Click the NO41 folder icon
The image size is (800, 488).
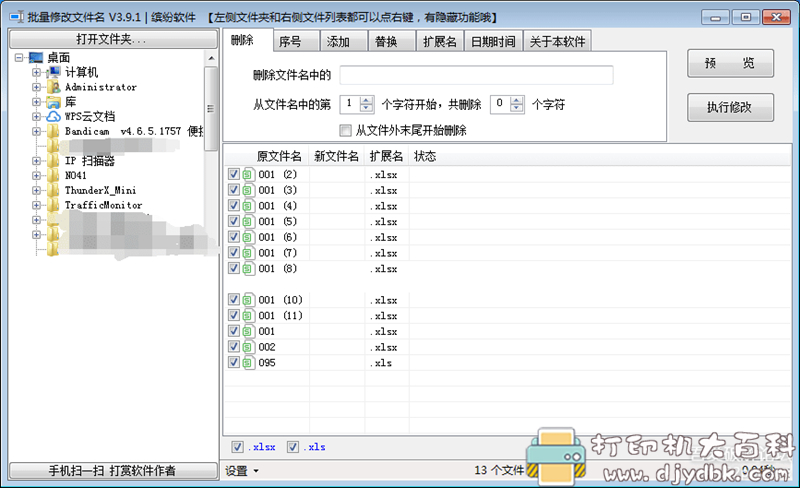pyautogui.click(x=53, y=176)
